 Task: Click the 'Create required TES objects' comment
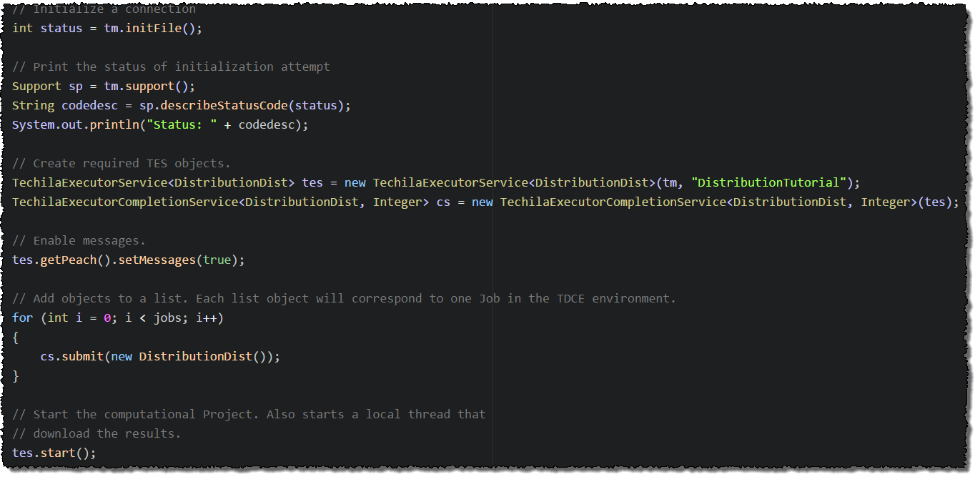122,163
